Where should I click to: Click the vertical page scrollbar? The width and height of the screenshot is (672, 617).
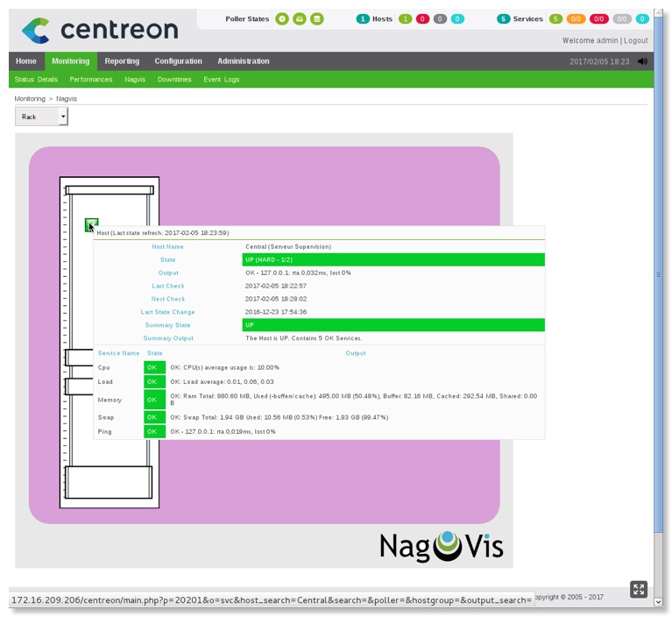pos(659,274)
